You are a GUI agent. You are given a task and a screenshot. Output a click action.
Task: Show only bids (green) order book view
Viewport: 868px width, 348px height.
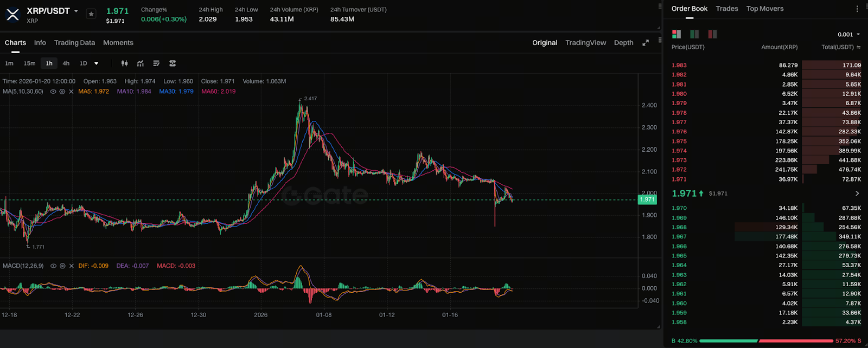[694, 34]
